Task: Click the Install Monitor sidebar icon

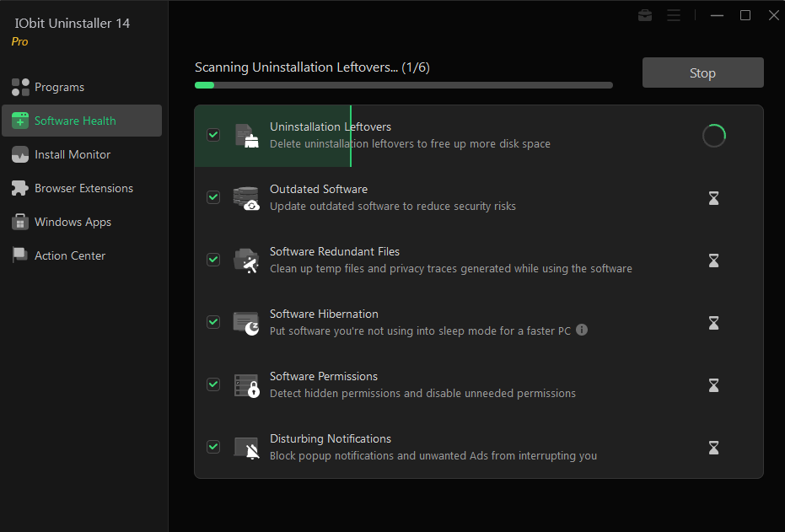Action: coord(20,154)
